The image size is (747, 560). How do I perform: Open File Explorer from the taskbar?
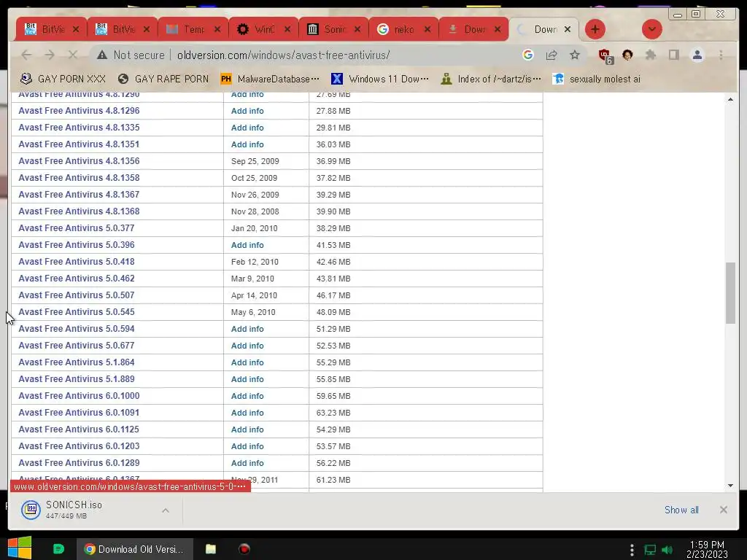[x=211, y=549]
